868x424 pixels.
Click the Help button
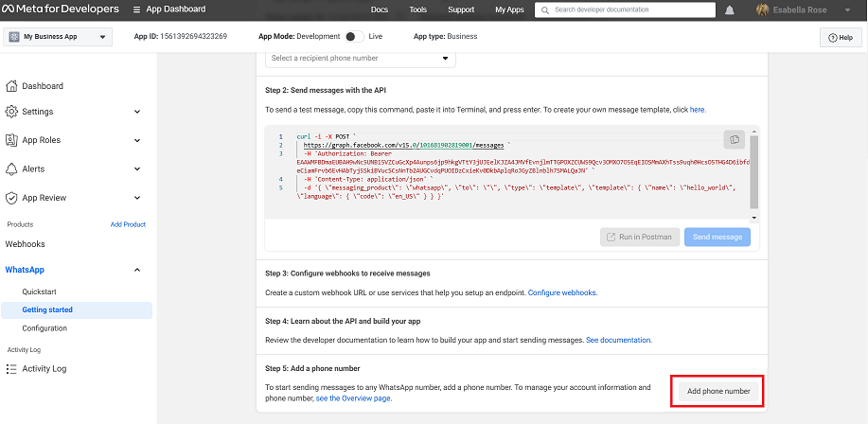841,38
